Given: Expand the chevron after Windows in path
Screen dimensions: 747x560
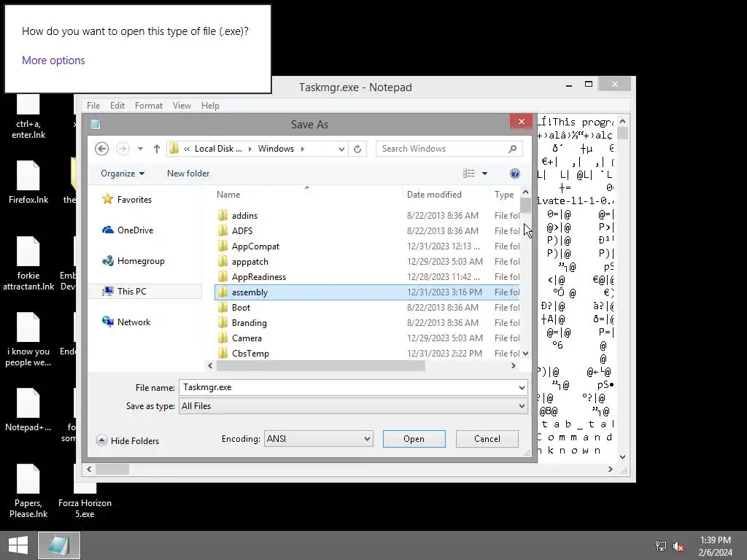Looking at the screenshot, I should pos(303,149).
